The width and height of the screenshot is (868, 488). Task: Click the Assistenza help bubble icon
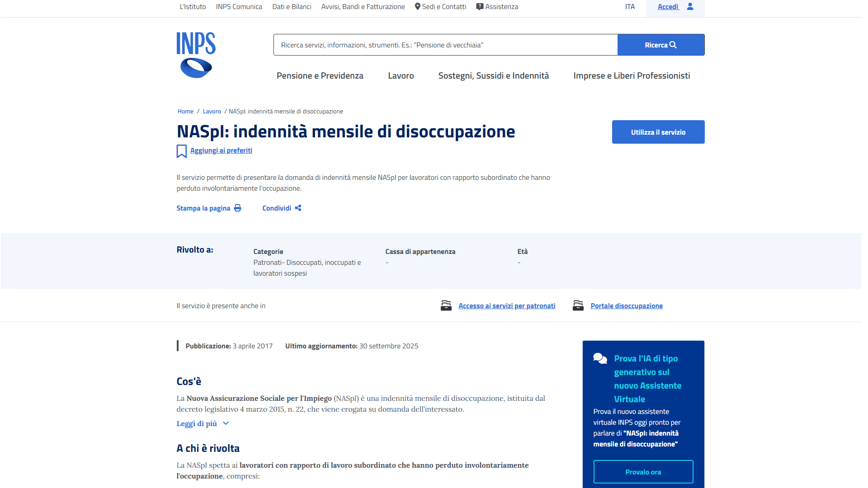point(480,7)
